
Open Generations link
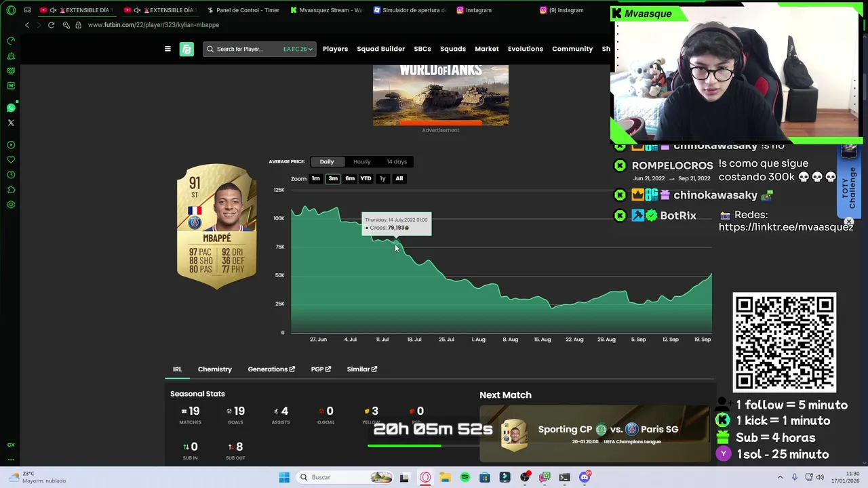tap(271, 369)
